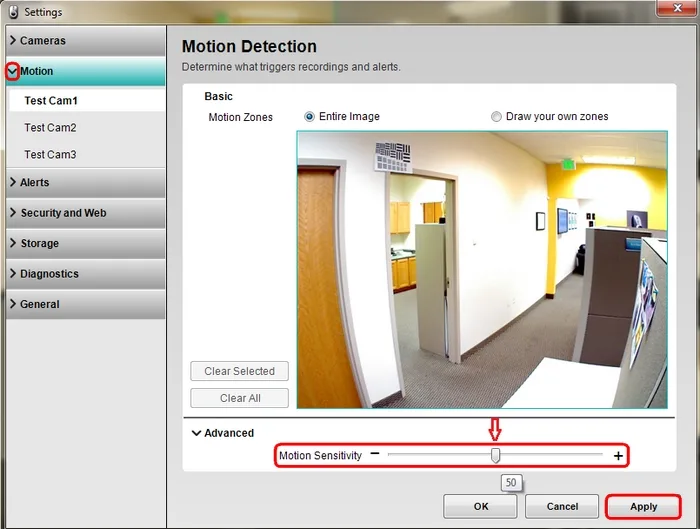Image resolution: width=700 pixels, height=529 pixels.
Task: Click the Clear Selected button
Action: [x=239, y=371]
